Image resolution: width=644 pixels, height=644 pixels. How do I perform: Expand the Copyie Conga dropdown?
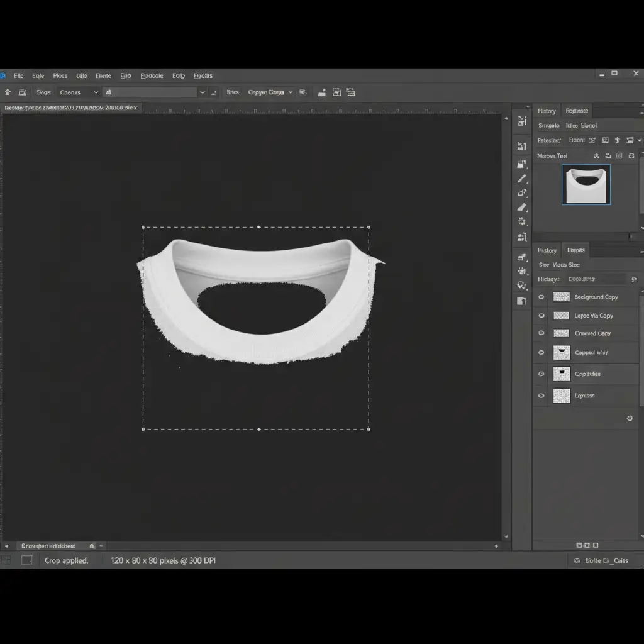pyautogui.click(x=270, y=92)
